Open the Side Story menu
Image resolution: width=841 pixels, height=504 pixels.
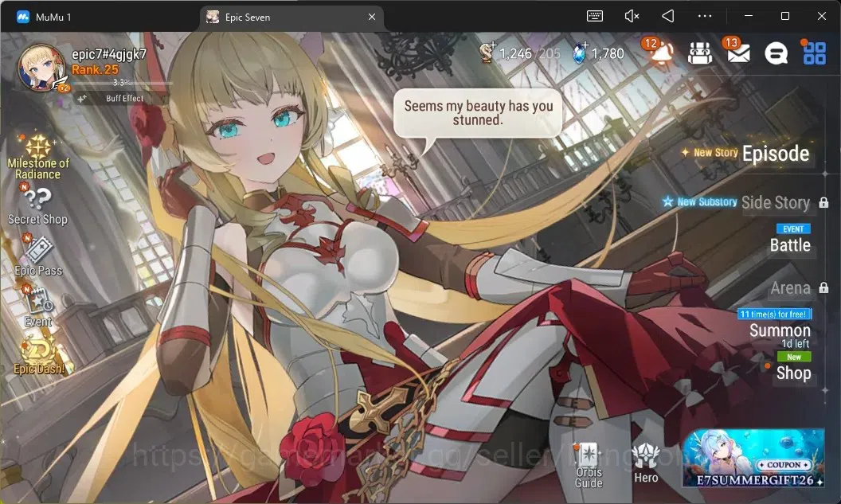[x=776, y=203]
